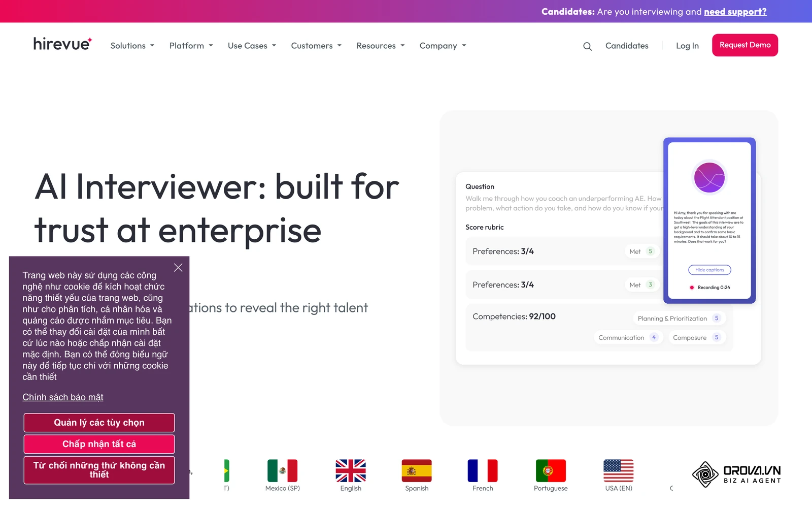This screenshot has width=812, height=508.
Task: Click the Recording 0:24 indicator
Action: coord(710,288)
